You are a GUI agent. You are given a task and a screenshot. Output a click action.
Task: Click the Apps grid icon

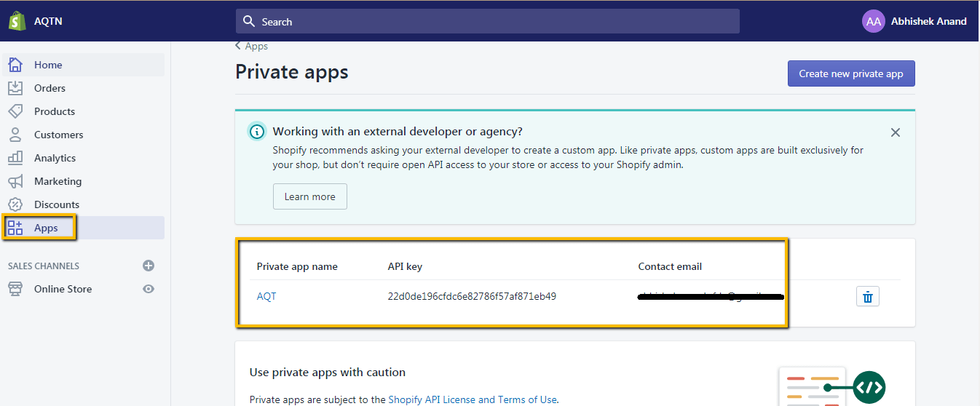[15, 228]
